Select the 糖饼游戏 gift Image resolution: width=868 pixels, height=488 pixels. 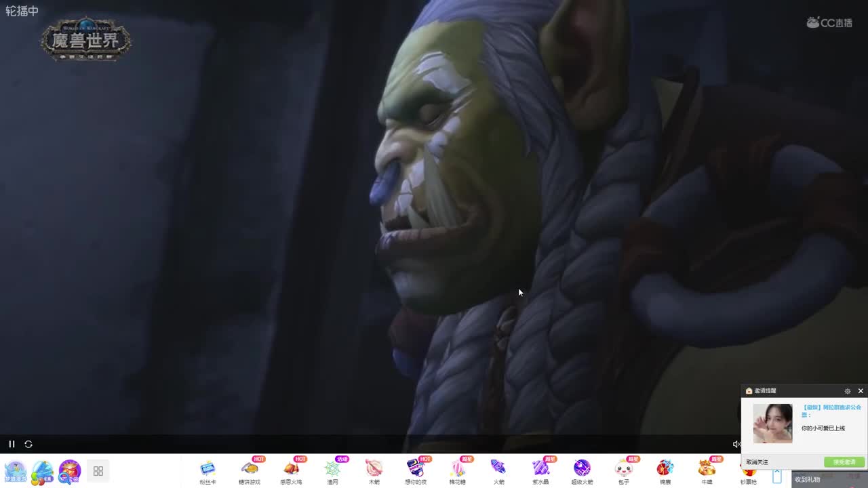(x=250, y=472)
